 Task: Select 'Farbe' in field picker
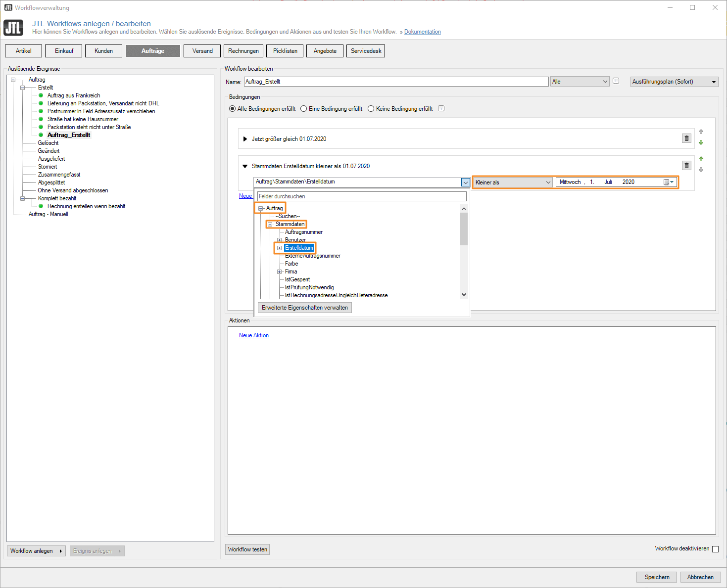291,264
